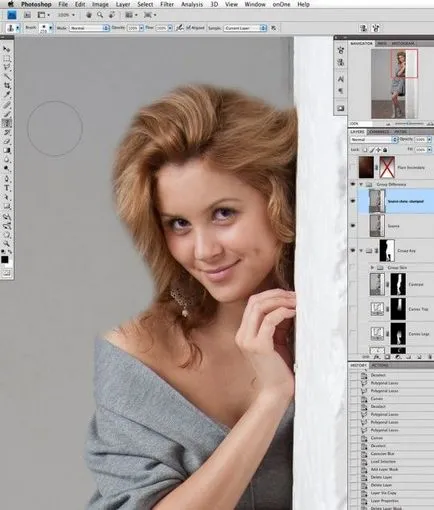The height and width of the screenshot is (510, 434).
Task: Select the Lasso tool
Action: pyautogui.click(x=7, y=67)
